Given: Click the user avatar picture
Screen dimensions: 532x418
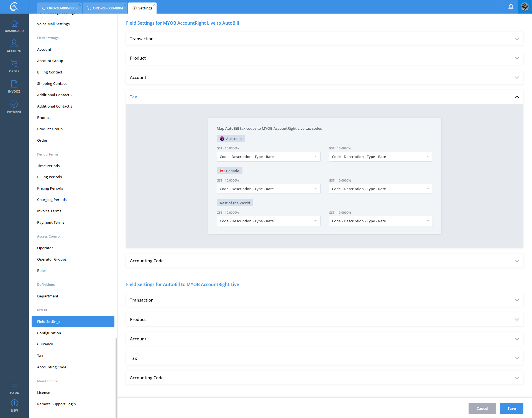Looking at the screenshot, I should pos(525,7).
